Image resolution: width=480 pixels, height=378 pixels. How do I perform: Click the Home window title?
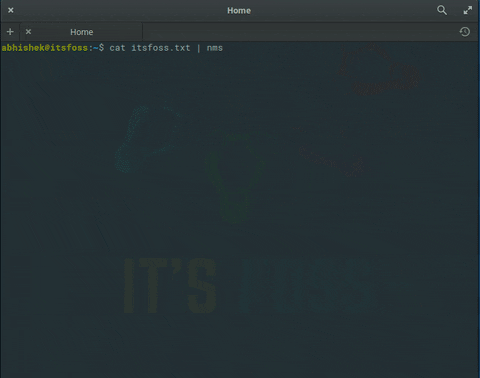click(x=239, y=11)
